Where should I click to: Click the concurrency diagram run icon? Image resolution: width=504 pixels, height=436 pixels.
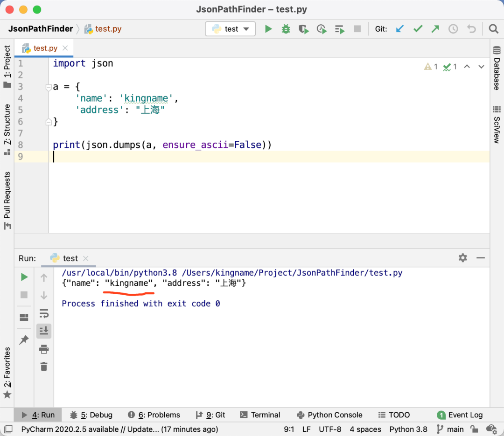coord(339,29)
